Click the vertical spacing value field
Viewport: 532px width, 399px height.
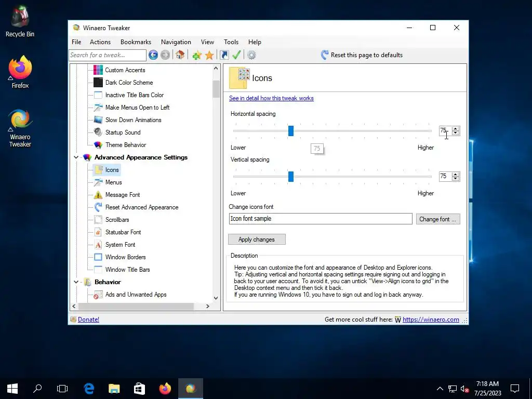point(446,177)
